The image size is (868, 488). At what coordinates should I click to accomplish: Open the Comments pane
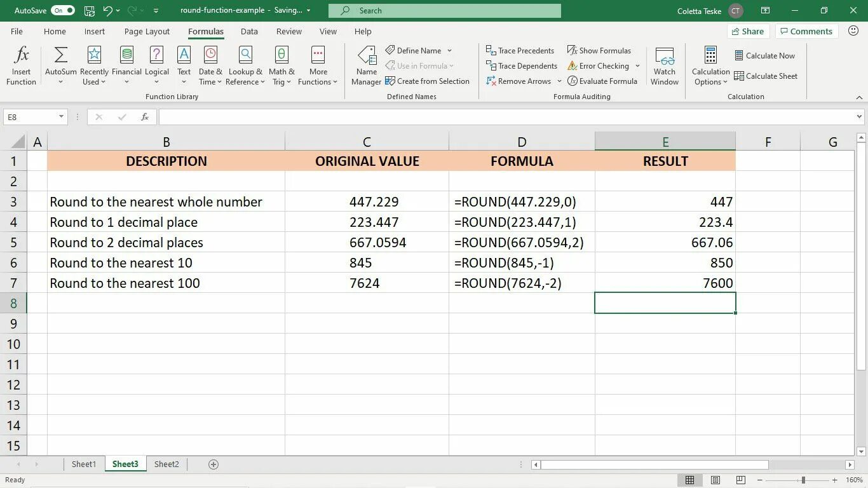pos(807,31)
